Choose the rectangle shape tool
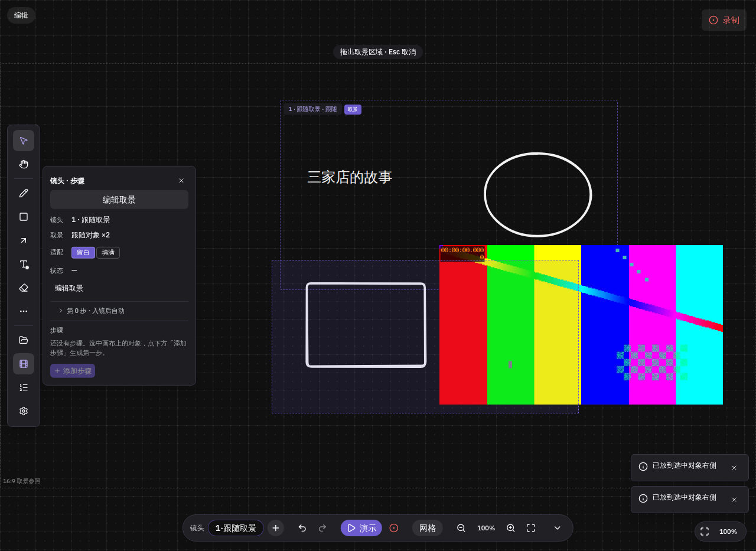The image size is (756, 551). (24, 217)
